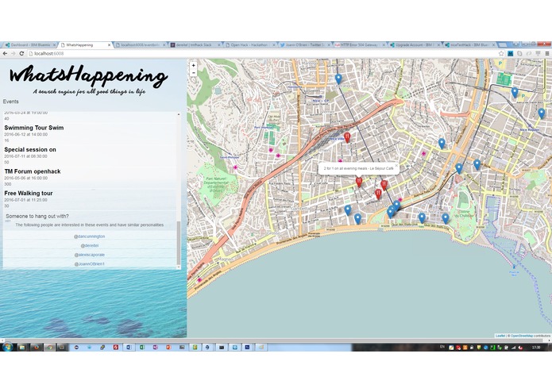Open Excel from the taskbar
Image resolution: width=552 pixels, height=392 pixels.
[142, 347]
